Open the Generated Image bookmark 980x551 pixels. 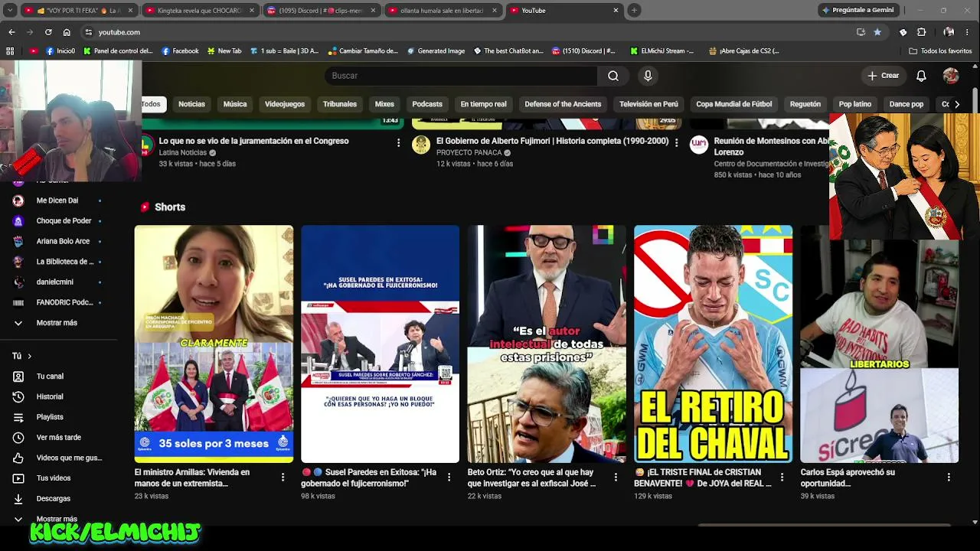click(436, 51)
